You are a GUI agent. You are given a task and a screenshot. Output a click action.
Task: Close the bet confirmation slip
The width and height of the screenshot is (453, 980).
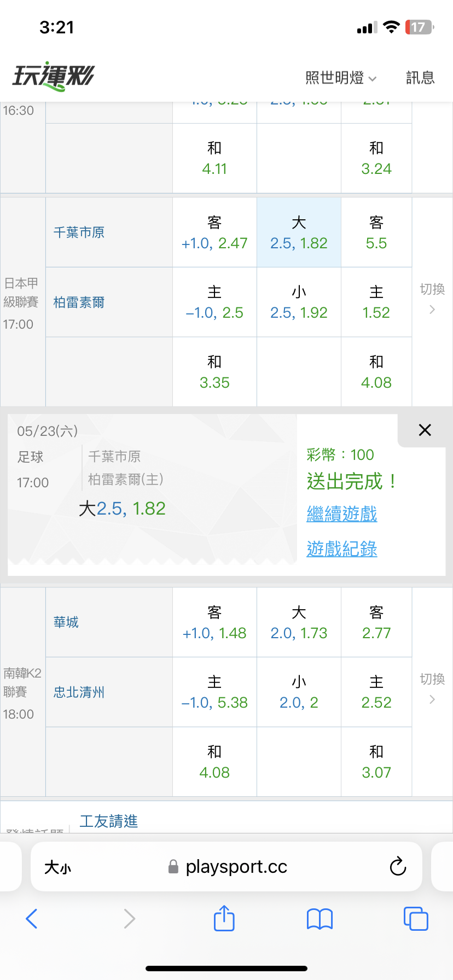pyautogui.click(x=425, y=430)
